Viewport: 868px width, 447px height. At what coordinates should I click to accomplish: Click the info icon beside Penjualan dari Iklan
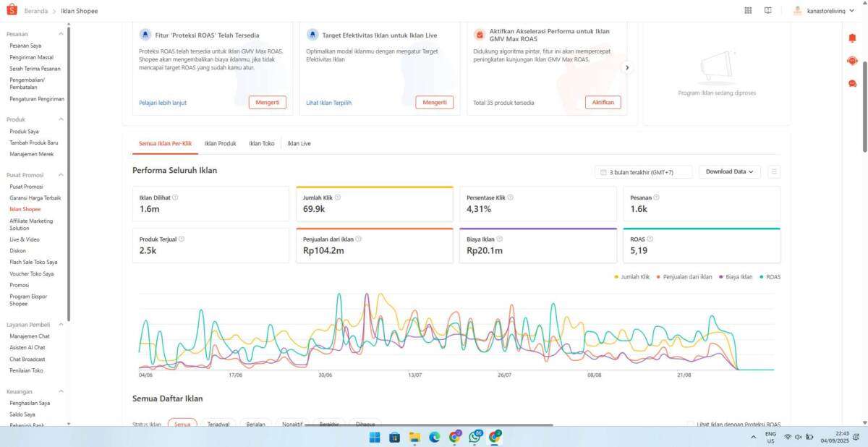tap(359, 239)
